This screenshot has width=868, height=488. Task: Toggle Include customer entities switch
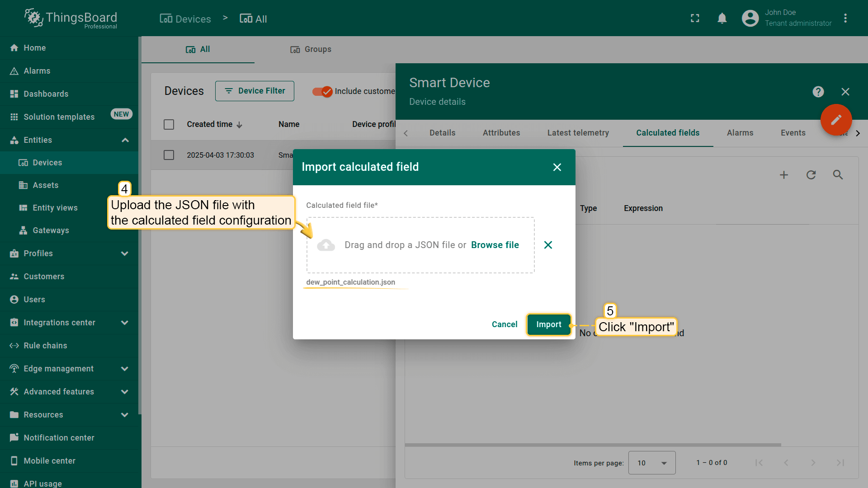click(x=322, y=91)
